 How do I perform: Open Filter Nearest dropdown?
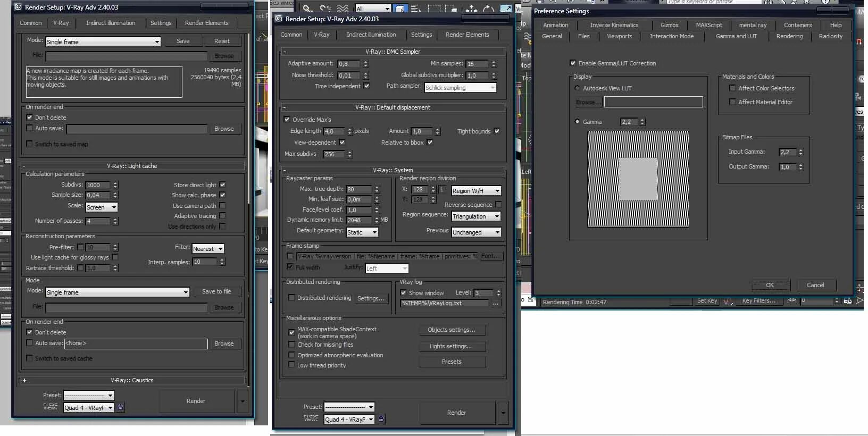(208, 248)
